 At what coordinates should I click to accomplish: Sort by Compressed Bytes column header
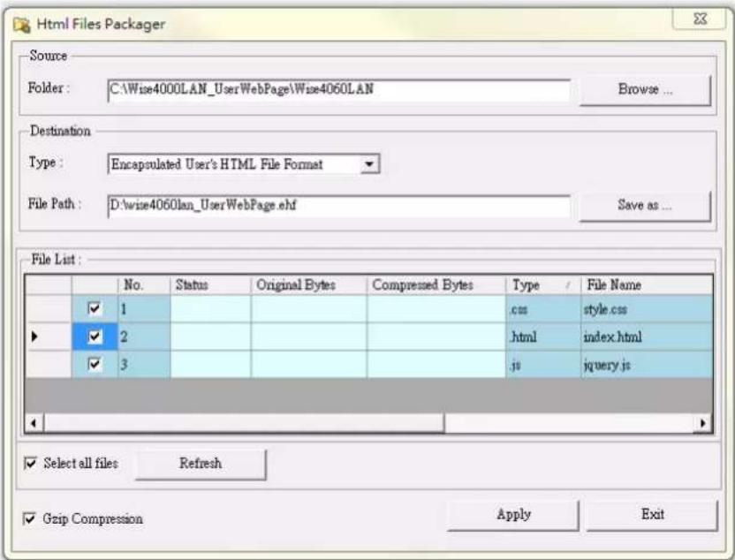click(436, 284)
